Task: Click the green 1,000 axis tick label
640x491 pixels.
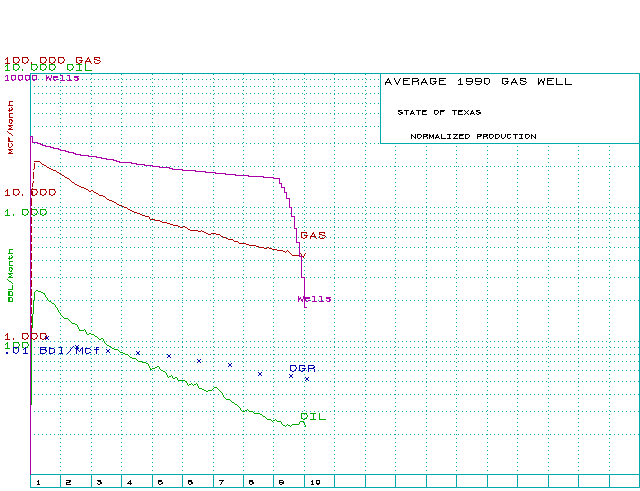Action: 26,212
